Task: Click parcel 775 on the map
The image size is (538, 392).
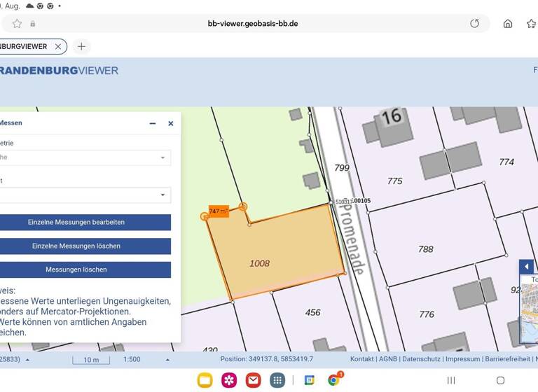Action: [x=394, y=181]
